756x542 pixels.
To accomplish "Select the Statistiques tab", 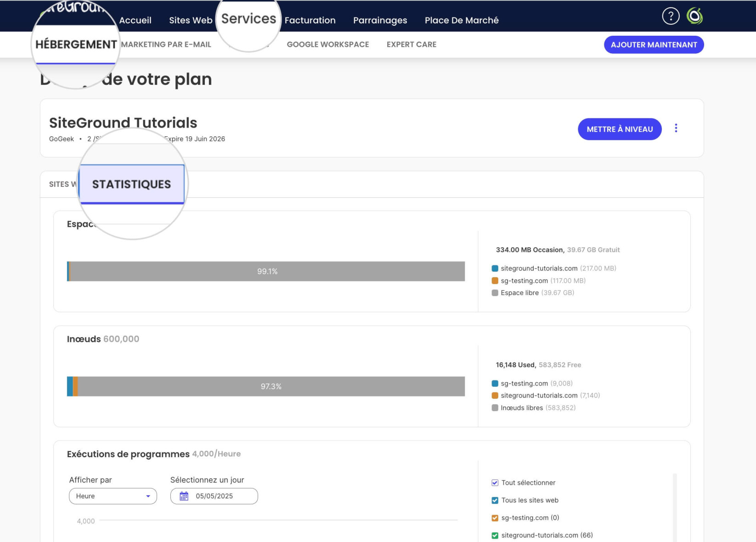I will 131,184.
